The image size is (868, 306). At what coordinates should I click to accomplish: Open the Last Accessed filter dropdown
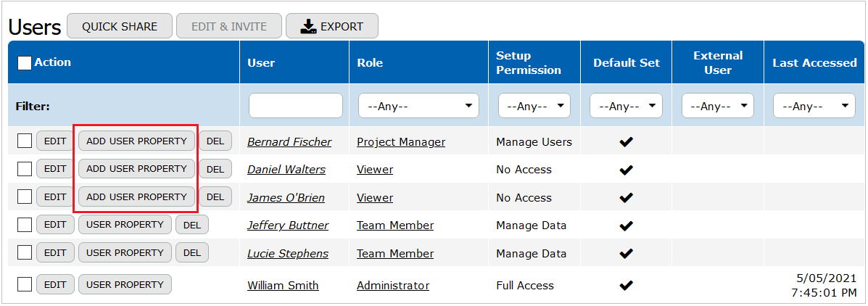pyautogui.click(x=814, y=106)
